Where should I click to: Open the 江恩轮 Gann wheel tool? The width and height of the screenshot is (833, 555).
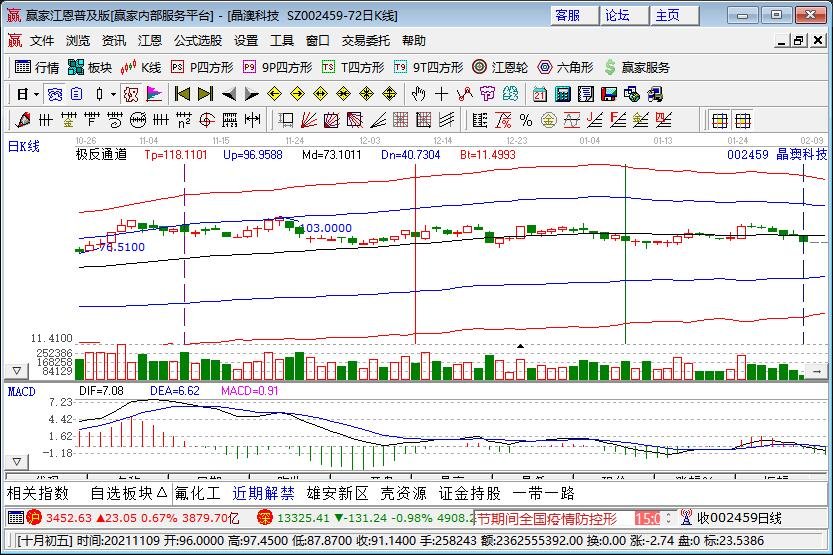point(499,67)
